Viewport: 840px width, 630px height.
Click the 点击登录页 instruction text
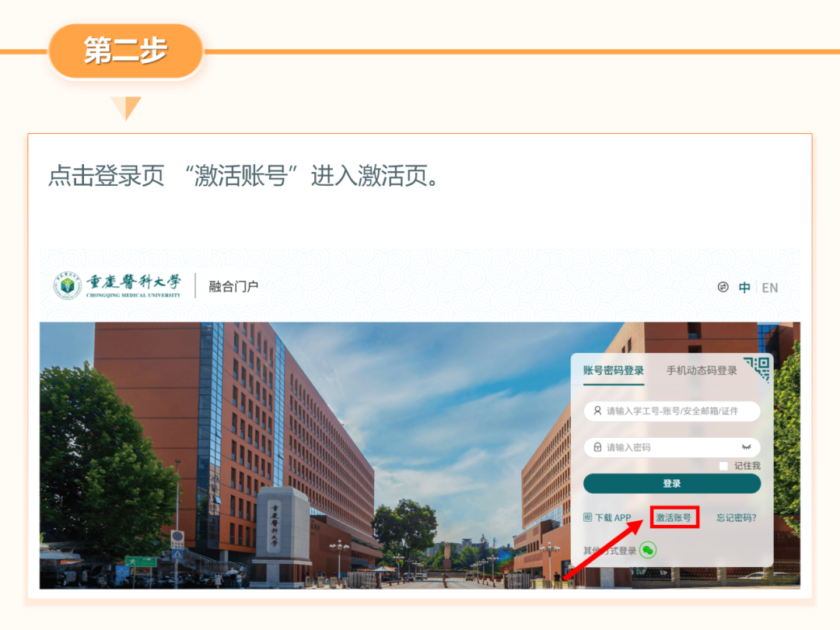243,175
